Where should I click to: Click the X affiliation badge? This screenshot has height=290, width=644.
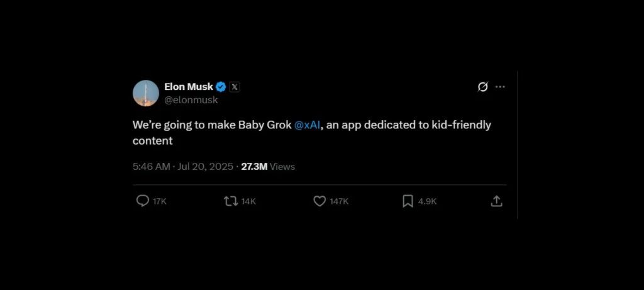[235, 87]
